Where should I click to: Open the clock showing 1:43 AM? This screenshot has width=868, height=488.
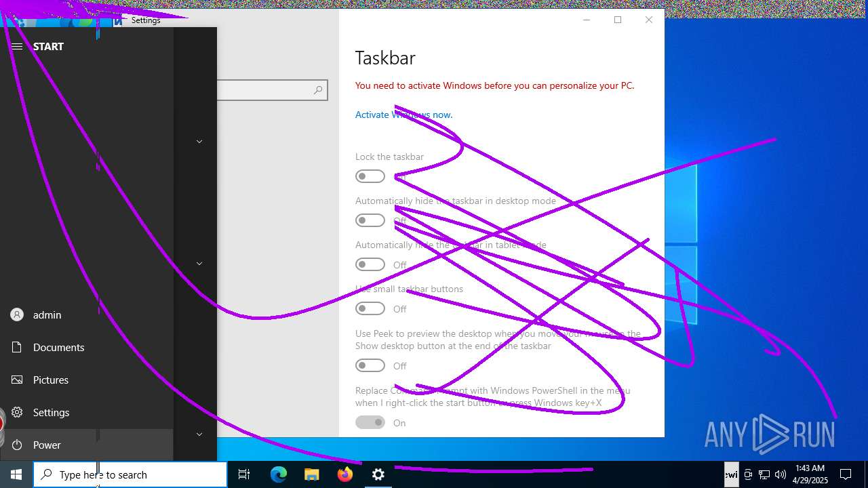pos(810,474)
